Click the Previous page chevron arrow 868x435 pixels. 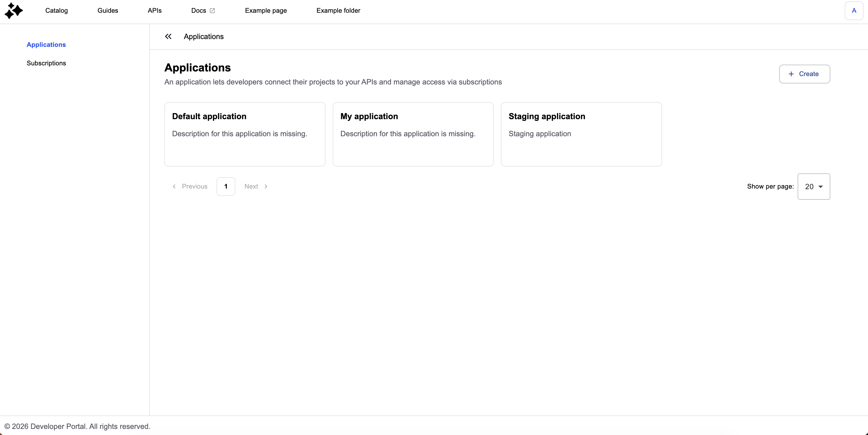174,187
